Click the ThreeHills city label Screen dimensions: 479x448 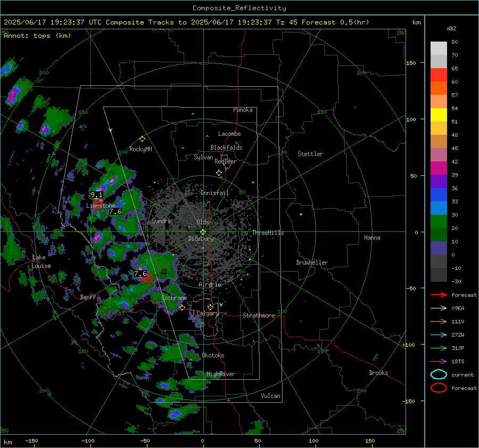click(268, 233)
